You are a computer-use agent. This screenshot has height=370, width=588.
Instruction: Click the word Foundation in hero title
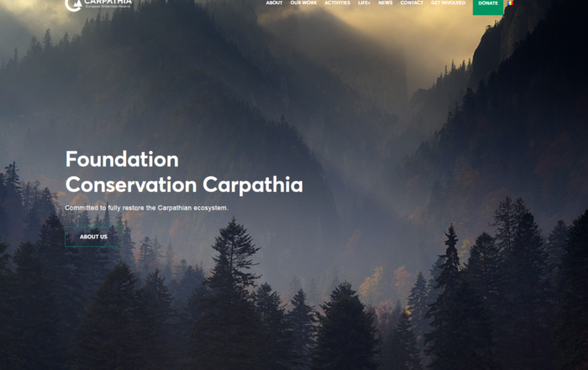pos(122,159)
